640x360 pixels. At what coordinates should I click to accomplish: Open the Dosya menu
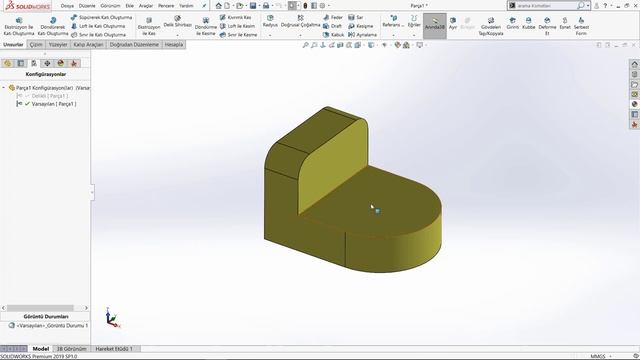(x=67, y=6)
